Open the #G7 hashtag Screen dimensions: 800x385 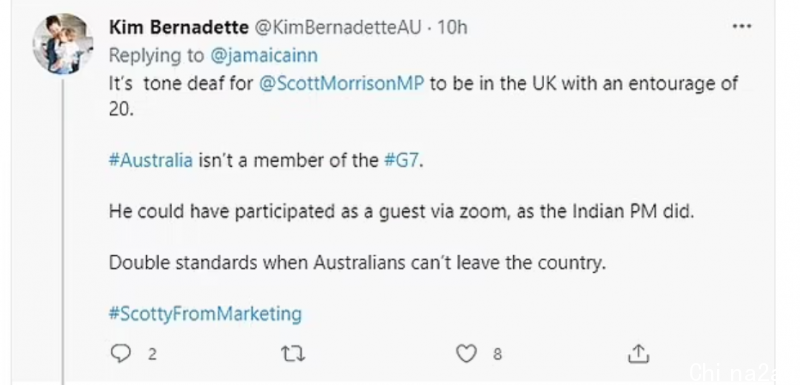[x=403, y=161]
